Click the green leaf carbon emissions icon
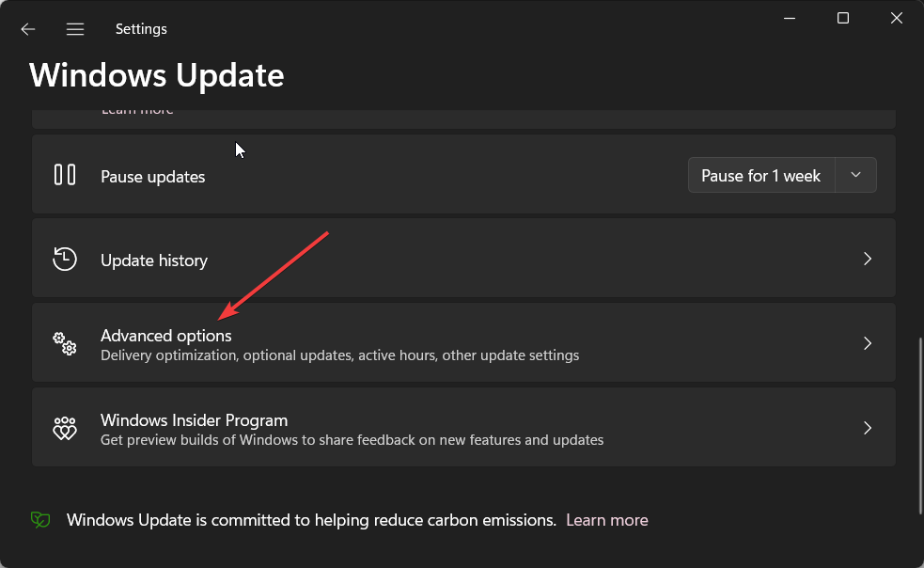 tap(40, 520)
